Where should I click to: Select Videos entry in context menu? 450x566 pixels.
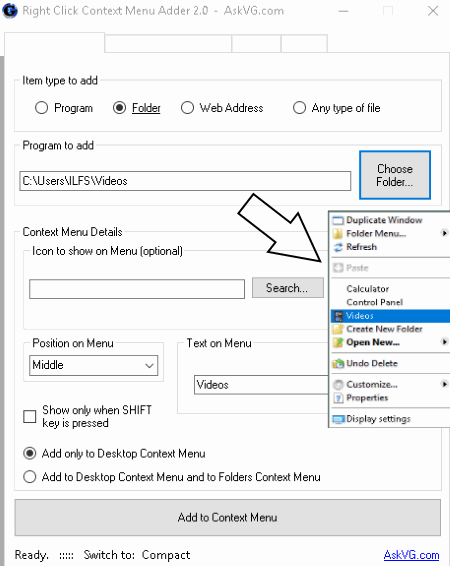390,316
